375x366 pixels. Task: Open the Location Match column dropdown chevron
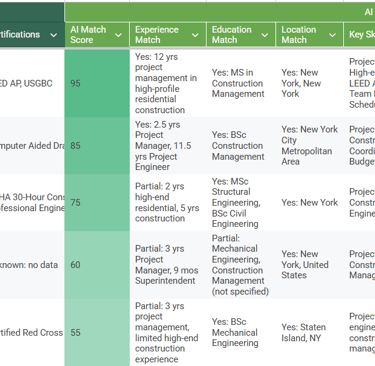coord(332,35)
